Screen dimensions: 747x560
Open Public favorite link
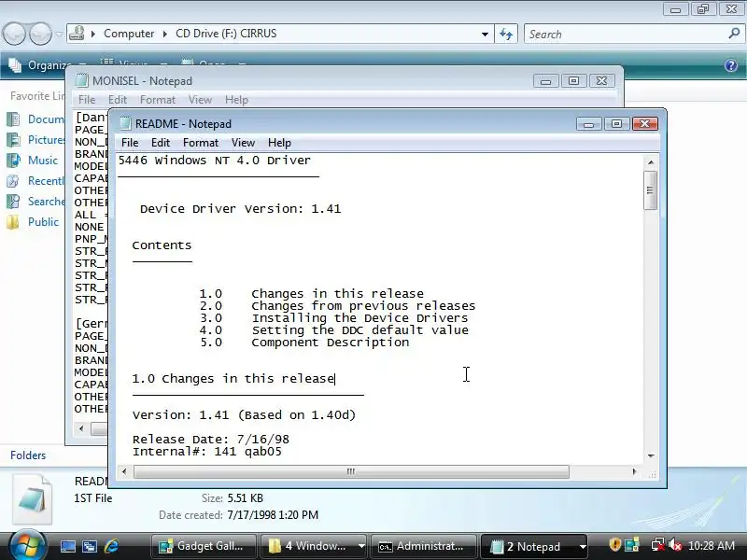[x=43, y=222]
